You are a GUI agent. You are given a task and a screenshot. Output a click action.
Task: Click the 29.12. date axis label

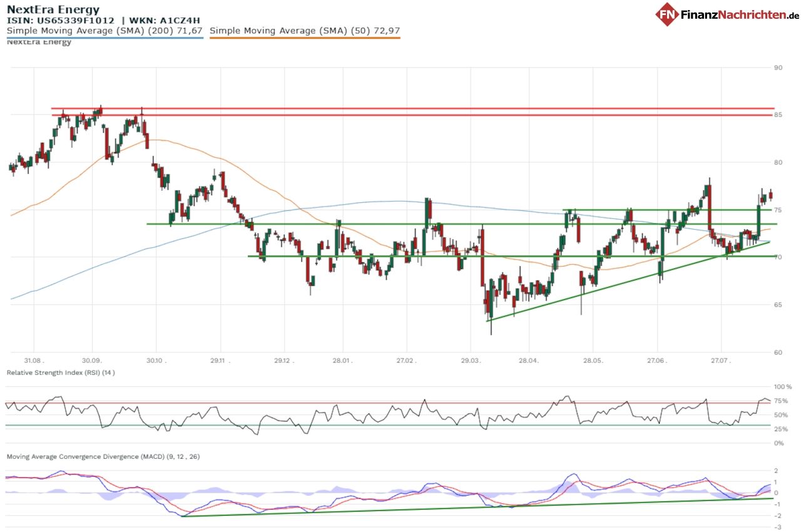point(284,361)
